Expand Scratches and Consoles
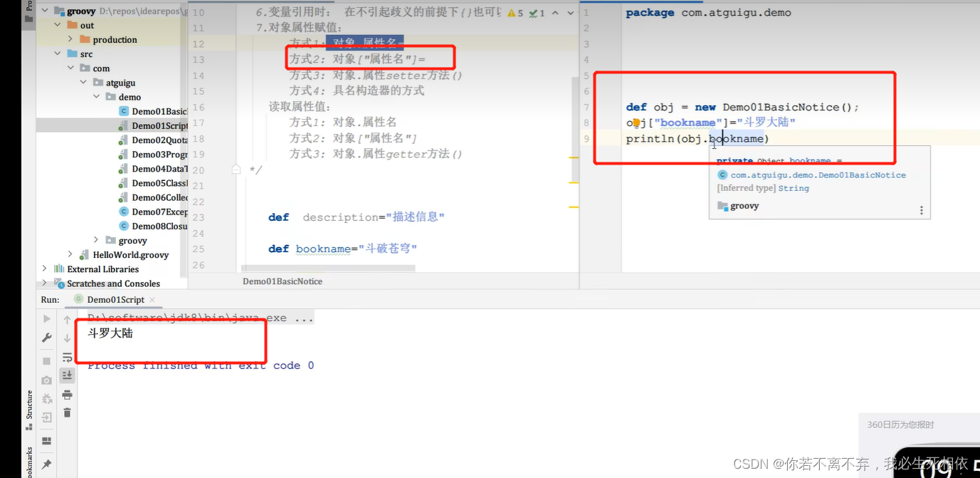 coord(45,283)
